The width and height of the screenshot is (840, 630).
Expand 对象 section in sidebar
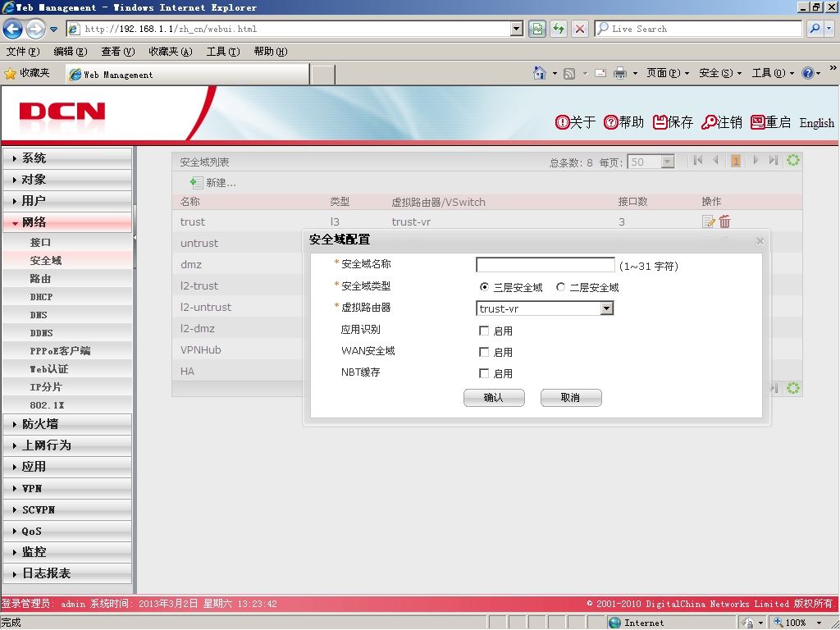tap(67, 180)
